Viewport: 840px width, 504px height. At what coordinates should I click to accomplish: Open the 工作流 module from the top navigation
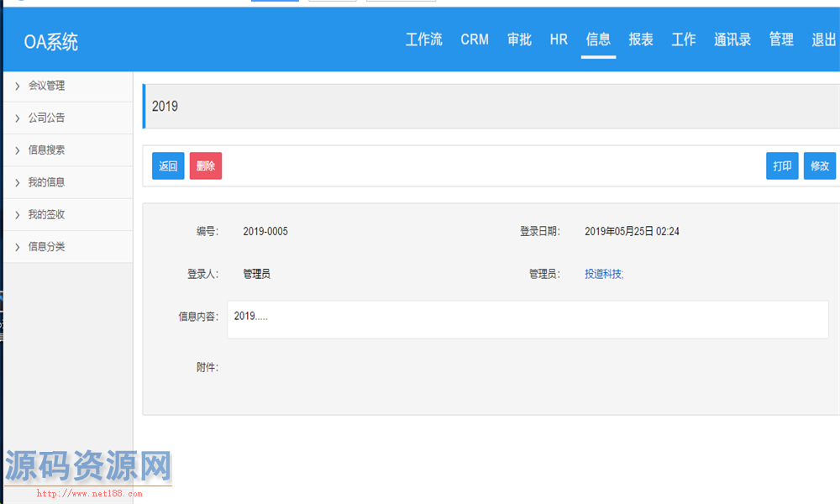[424, 39]
